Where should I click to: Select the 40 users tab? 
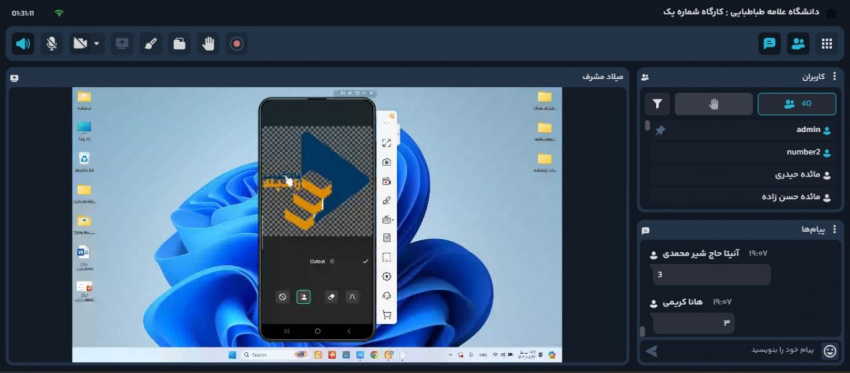pos(797,104)
